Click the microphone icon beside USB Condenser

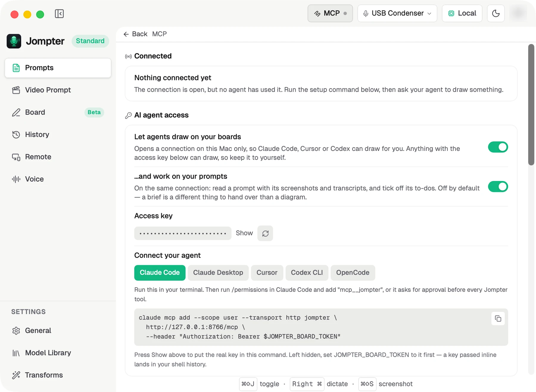tap(366, 13)
